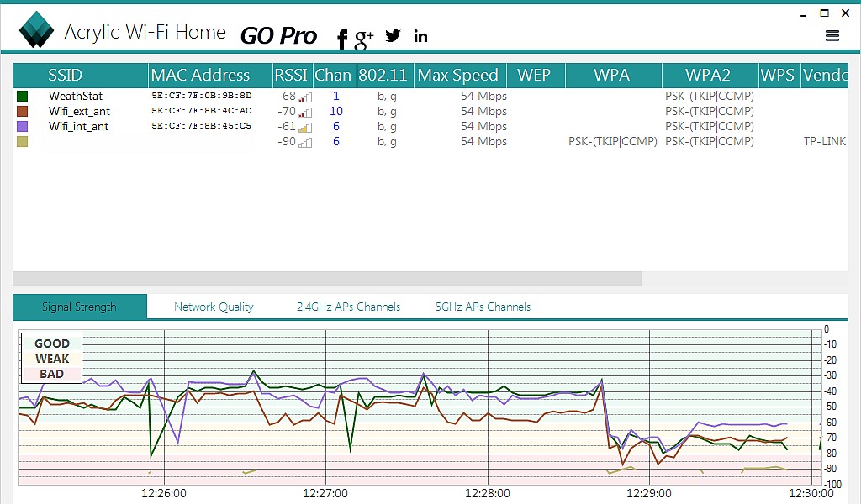Viewport: 861px width, 504px height.
Task: Open the hamburger menu
Action: [x=832, y=36]
